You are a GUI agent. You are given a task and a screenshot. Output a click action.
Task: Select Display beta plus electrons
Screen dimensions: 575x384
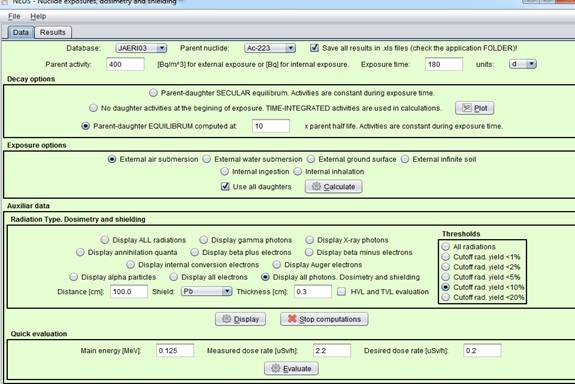tap(195, 252)
